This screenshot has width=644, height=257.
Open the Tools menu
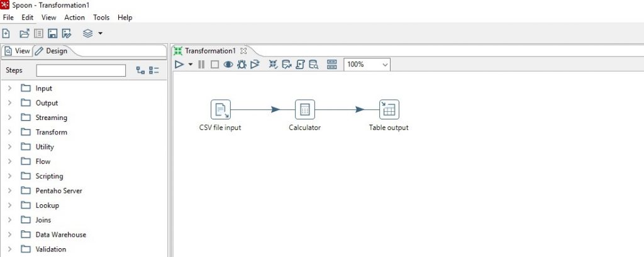point(101,17)
